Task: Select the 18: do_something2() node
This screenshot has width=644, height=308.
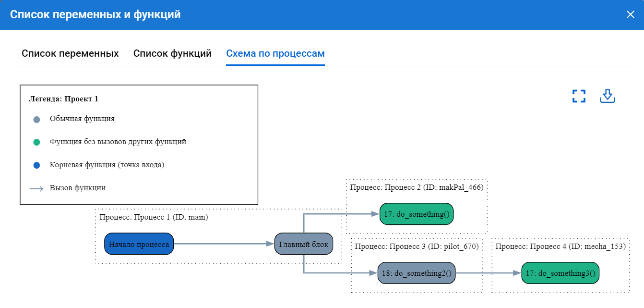Action: click(x=416, y=273)
